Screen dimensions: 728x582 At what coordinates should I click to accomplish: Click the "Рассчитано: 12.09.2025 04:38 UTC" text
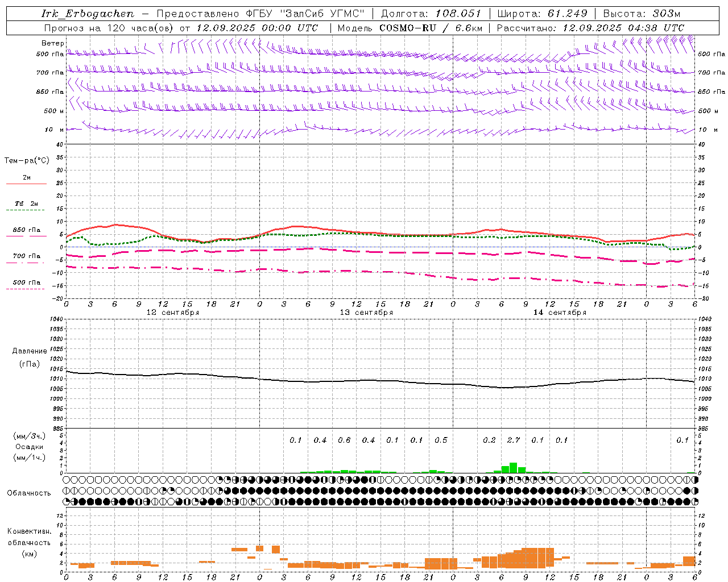coord(590,28)
